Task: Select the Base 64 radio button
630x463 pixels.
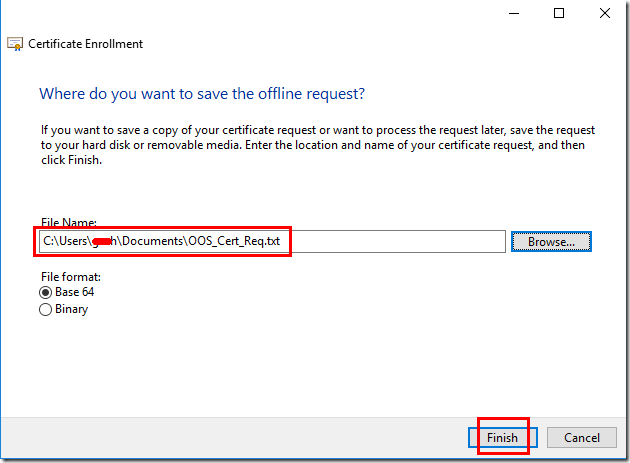Action: click(x=45, y=292)
